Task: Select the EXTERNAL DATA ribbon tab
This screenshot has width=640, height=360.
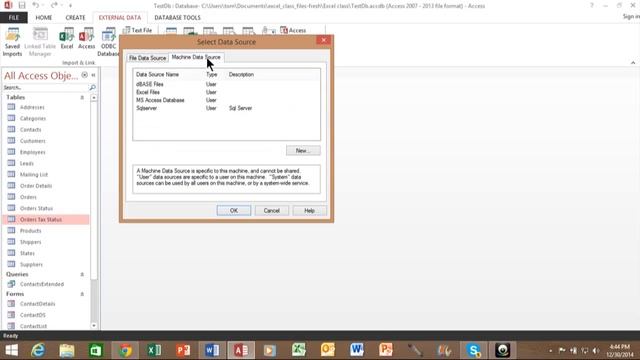Action: (120, 18)
